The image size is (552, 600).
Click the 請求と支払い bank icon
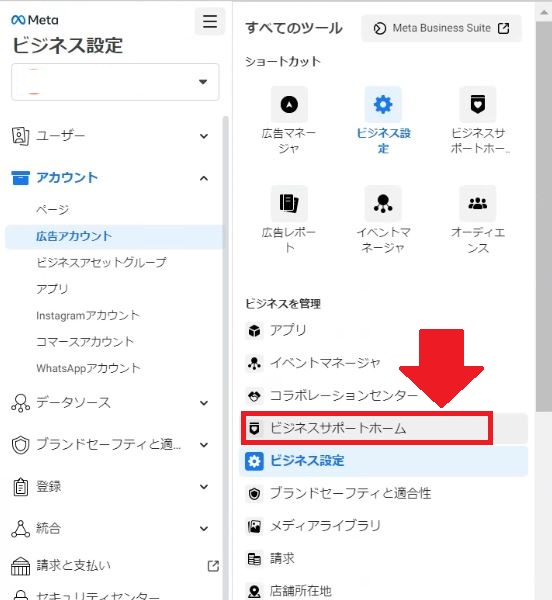(20, 566)
